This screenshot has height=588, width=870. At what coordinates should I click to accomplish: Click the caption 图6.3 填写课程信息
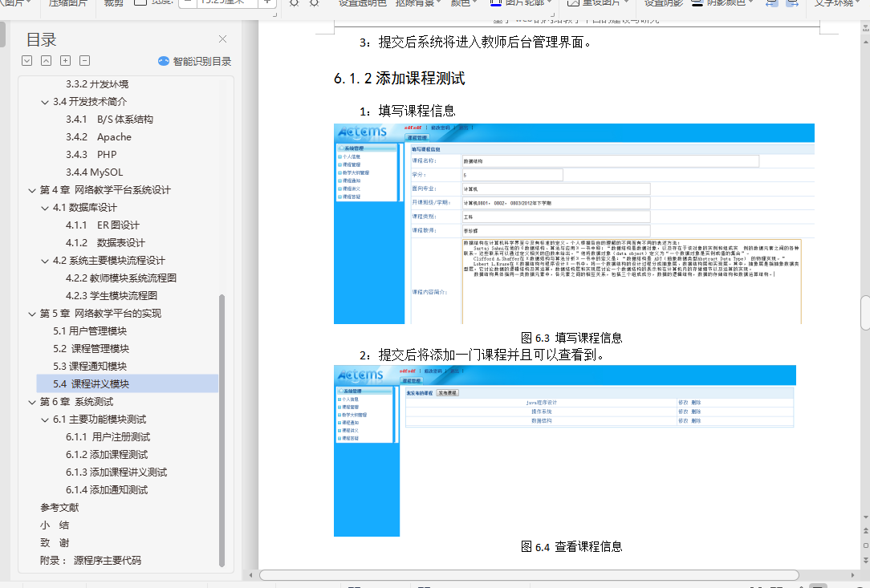571,338
